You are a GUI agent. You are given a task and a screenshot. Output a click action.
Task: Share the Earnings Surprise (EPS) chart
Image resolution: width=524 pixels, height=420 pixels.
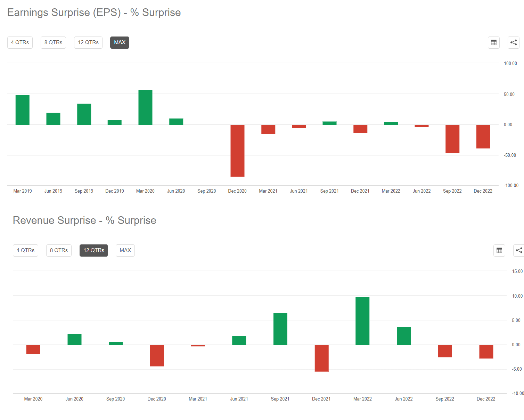point(513,42)
